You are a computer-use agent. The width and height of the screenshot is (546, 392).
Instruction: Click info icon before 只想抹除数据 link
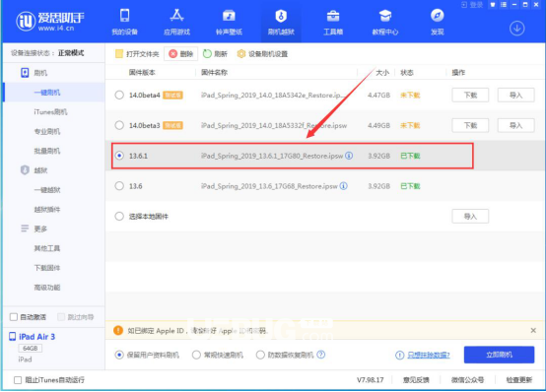click(x=400, y=355)
